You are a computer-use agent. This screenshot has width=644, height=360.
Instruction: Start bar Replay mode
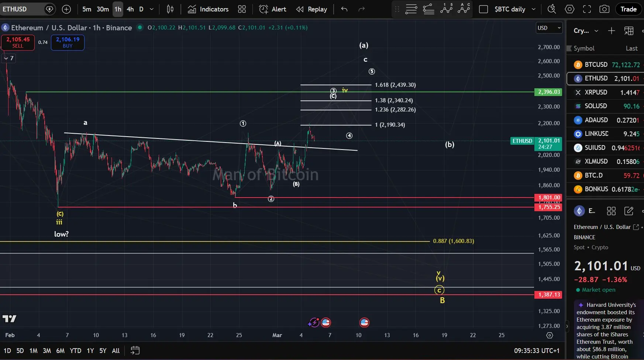pos(312,9)
